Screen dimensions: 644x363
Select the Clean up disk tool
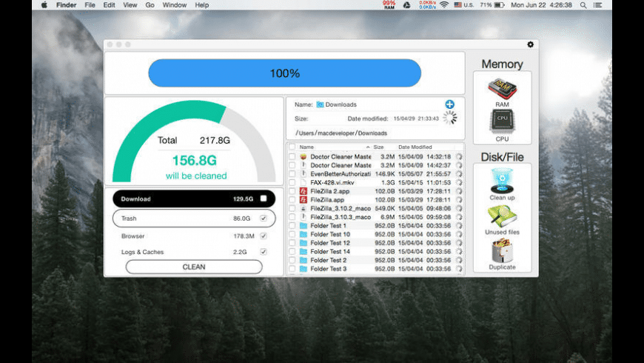[502, 181]
